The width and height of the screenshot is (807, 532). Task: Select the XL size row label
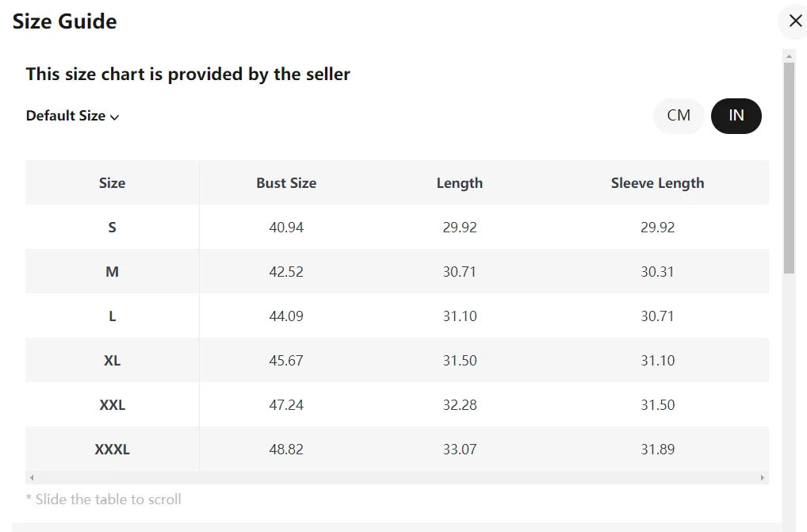pos(112,361)
